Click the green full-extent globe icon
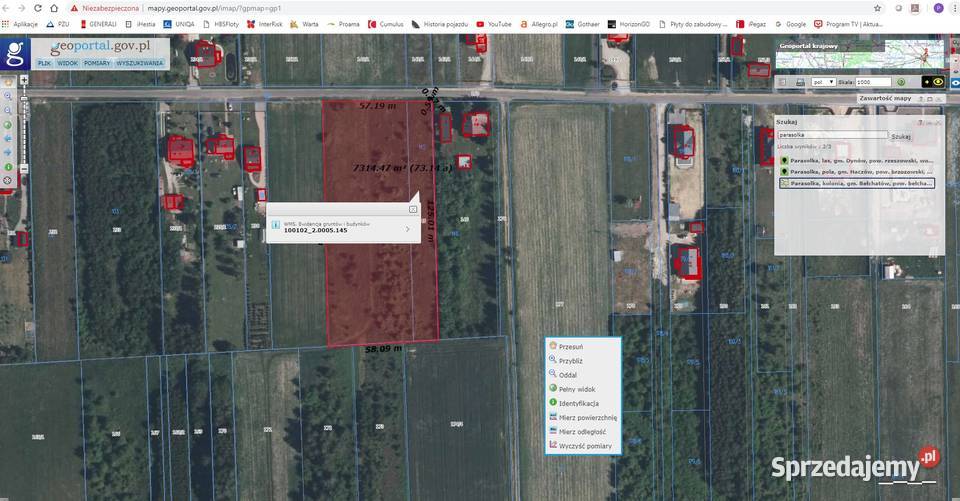The width and height of the screenshot is (960, 501). [8, 125]
